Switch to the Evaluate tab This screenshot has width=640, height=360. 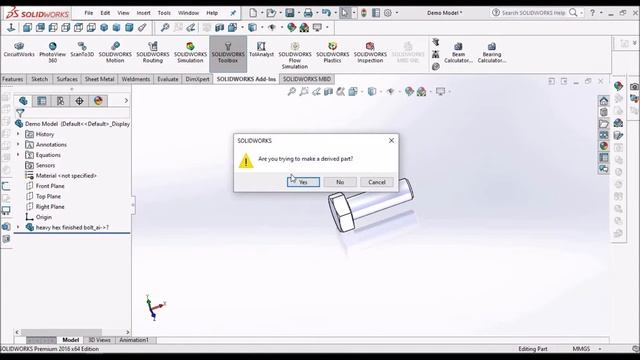tap(168, 79)
